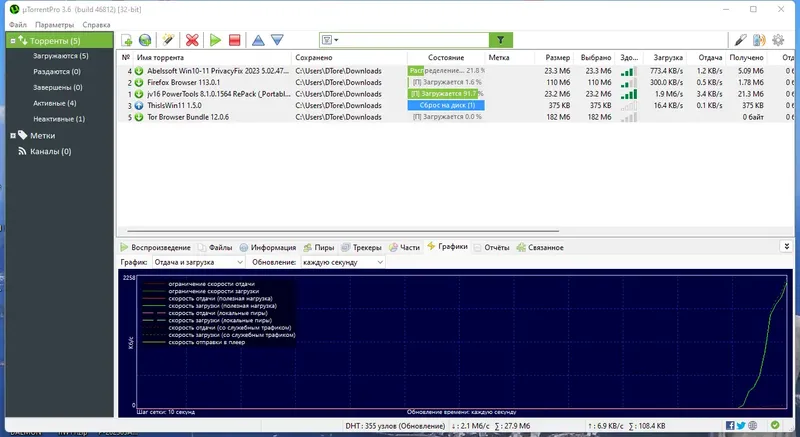The image size is (800, 437).
Task: Move torrent down the queue with triangle icon
Action: point(277,40)
